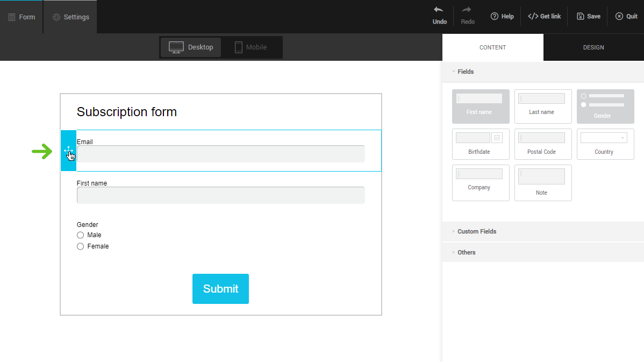This screenshot has height=362, width=644.
Task: Collapse the Fields section
Action: pyautogui.click(x=466, y=72)
